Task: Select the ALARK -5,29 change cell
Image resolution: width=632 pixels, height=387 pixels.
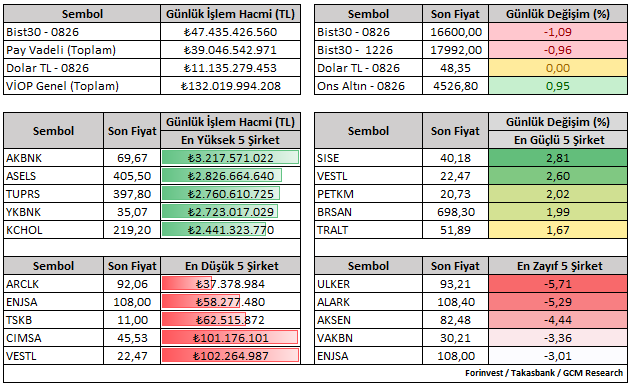Action: (558, 302)
